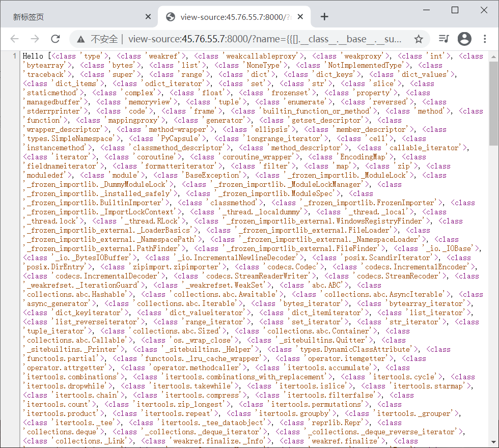
Task: Click the 不安全 security label
Action: [104, 39]
